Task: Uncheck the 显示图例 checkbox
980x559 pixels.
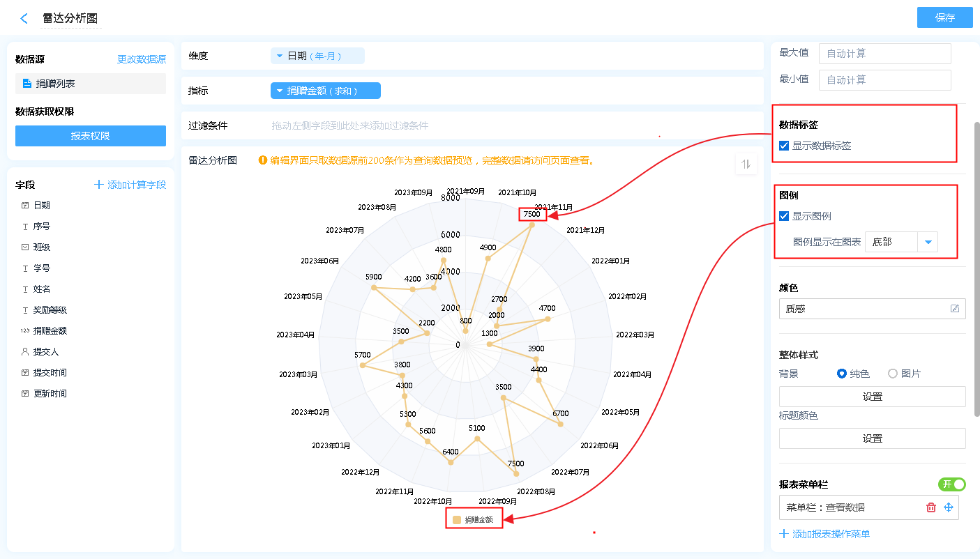Action: click(x=784, y=216)
